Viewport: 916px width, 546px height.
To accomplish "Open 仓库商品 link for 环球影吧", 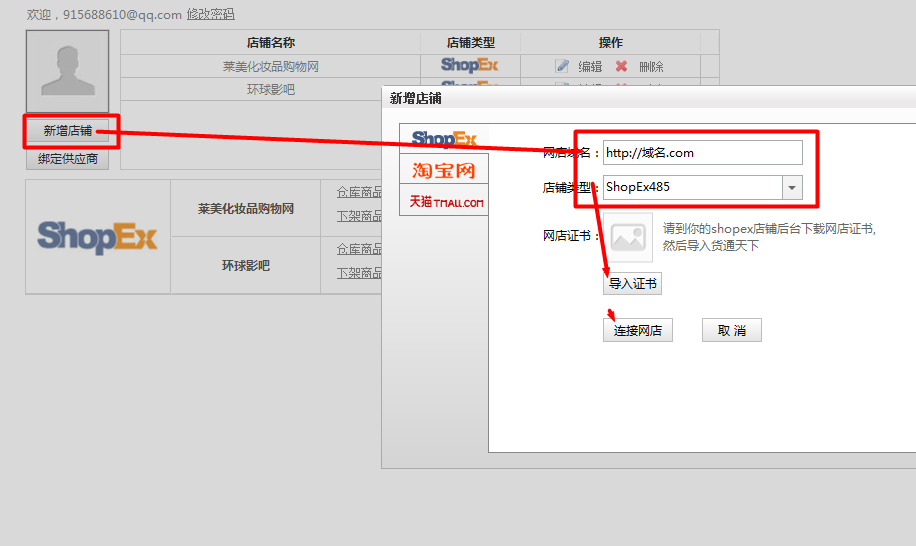I will (359, 249).
